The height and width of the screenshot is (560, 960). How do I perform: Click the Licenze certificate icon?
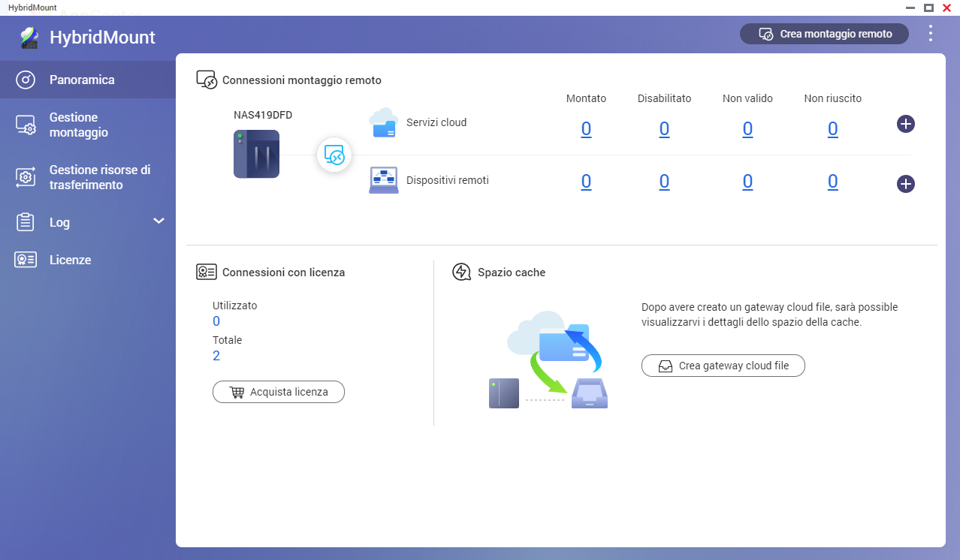click(x=26, y=260)
